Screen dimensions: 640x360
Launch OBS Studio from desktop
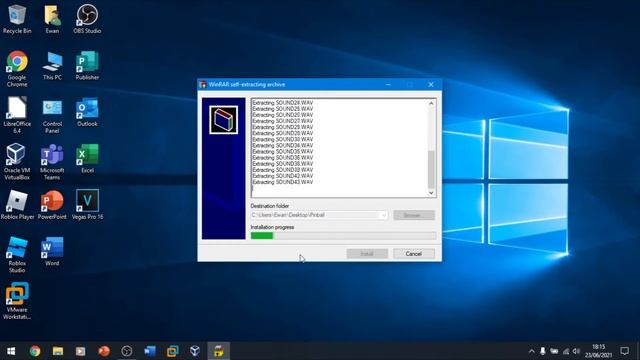click(x=87, y=19)
